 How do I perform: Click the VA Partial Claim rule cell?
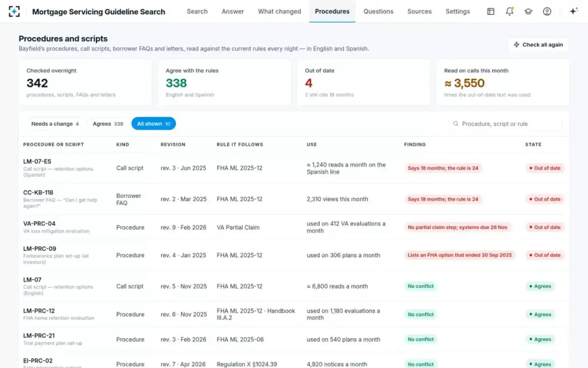coord(238,227)
